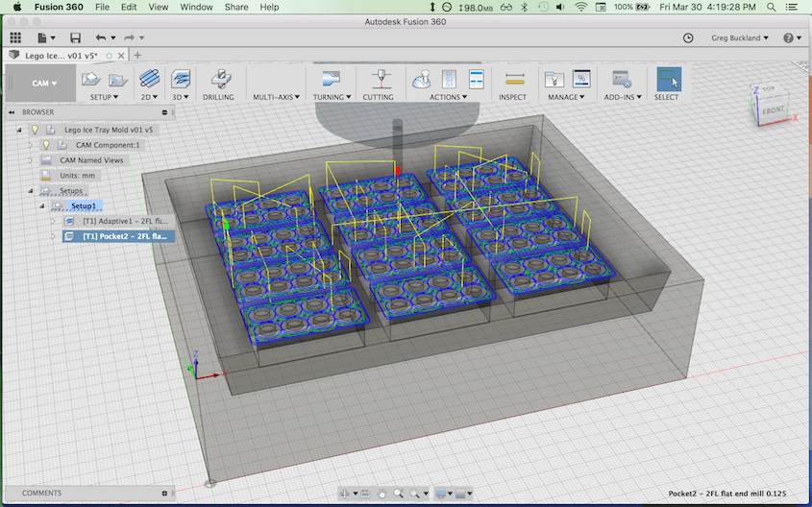This screenshot has width=812, height=507.
Task: Toggle the Browser panel minimize button
Action: (164, 111)
